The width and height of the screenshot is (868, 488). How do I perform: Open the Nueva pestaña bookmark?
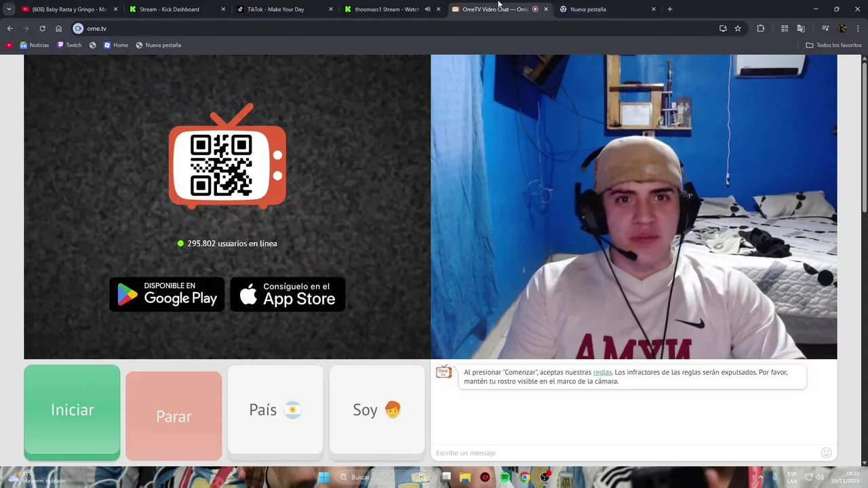159,45
